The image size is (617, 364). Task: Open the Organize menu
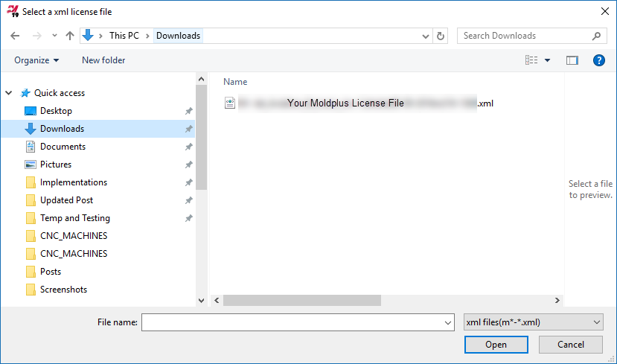[x=36, y=60]
